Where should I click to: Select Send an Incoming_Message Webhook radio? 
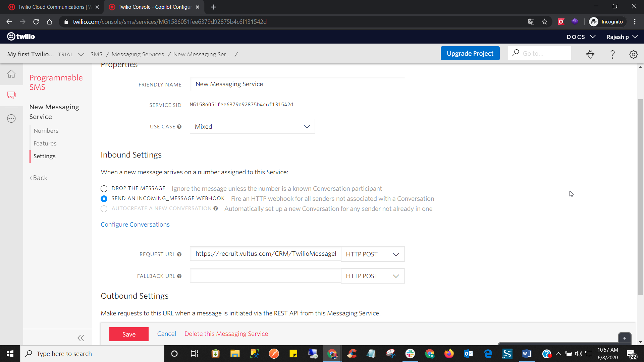coord(104,199)
